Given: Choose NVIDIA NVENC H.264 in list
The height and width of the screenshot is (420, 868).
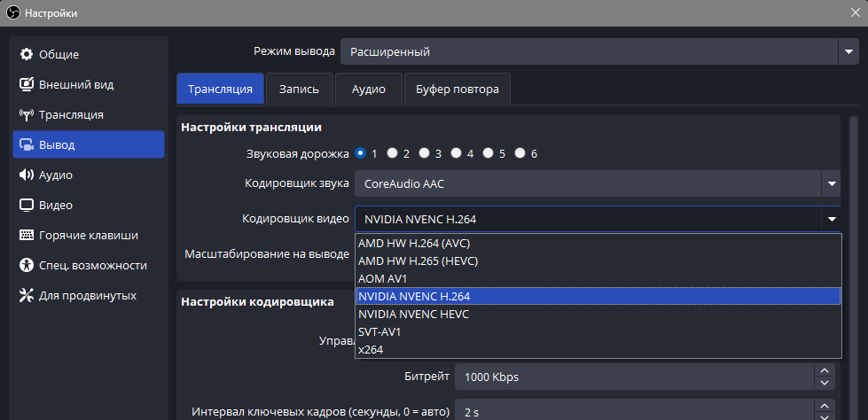Looking at the screenshot, I should pyautogui.click(x=598, y=296).
